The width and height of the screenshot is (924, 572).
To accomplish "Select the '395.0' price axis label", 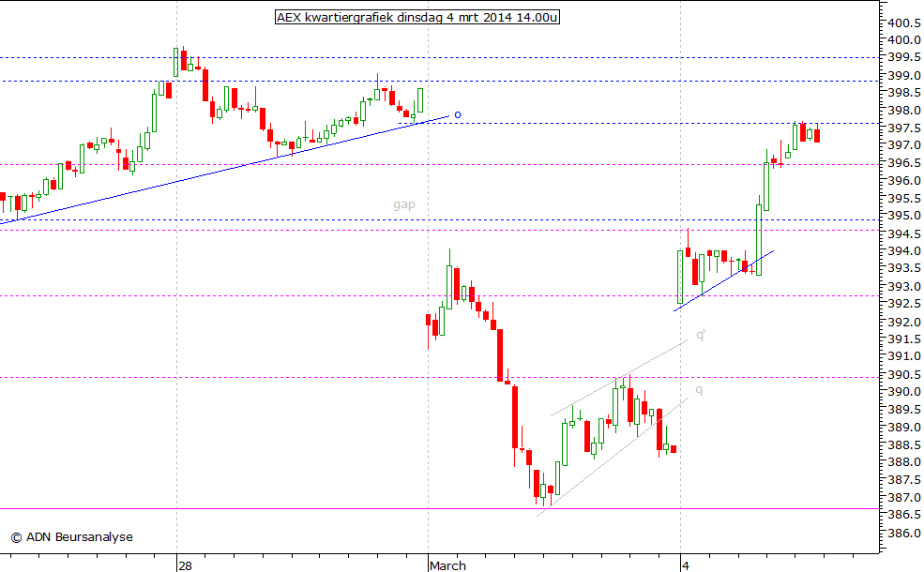I will pos(904,216).
